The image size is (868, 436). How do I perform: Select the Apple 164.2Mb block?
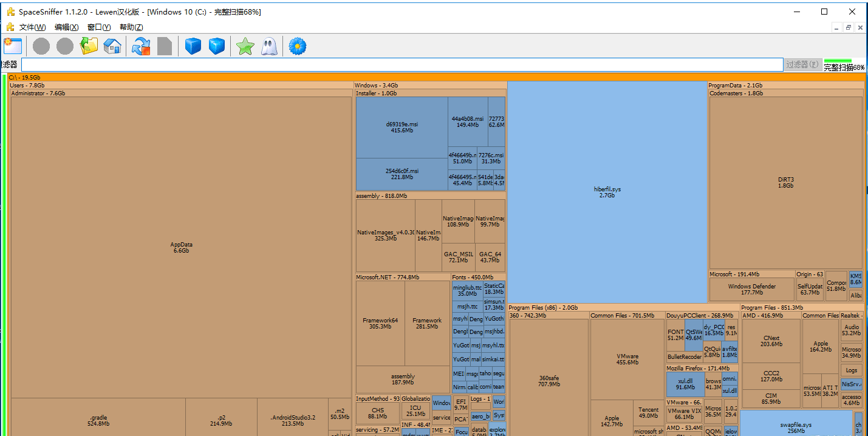coord(821,347)
